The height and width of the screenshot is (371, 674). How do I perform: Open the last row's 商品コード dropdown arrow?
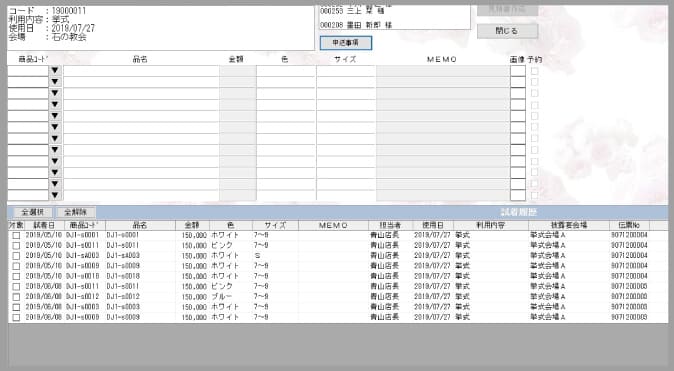coord(55,195)
